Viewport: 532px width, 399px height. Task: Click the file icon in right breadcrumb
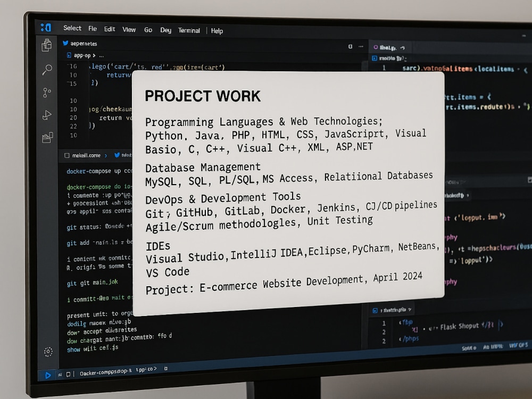point(375,58)
